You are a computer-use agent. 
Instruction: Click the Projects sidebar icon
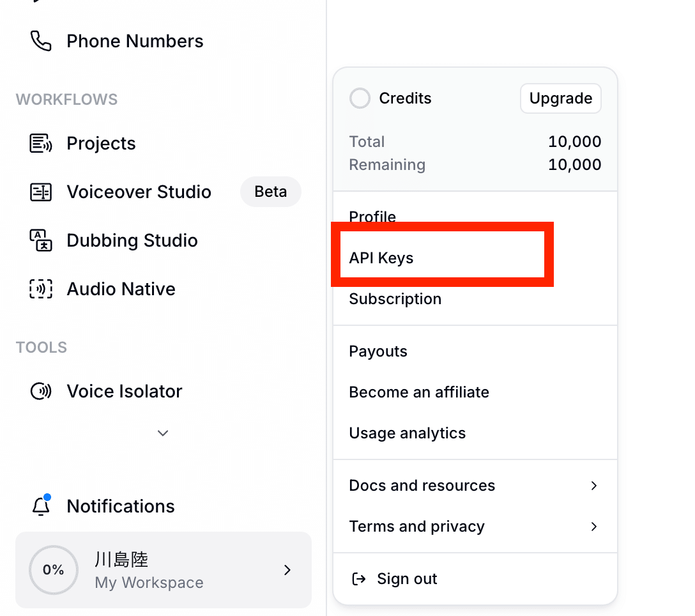[x=41, y=144]
